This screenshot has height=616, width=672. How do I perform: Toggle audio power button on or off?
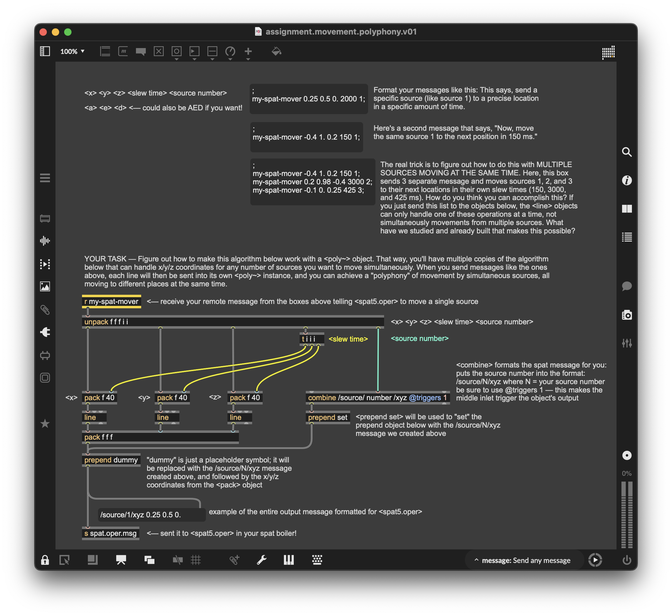click(627, 560)
